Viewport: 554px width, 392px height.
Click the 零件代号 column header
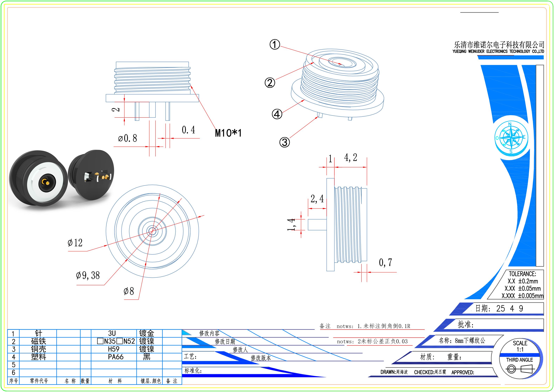pyautogui.click(x=39, y=381)
